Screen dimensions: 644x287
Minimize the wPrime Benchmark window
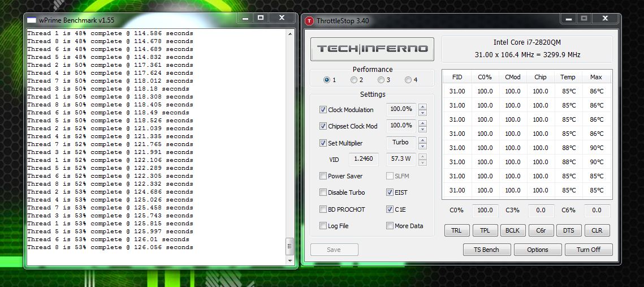coord(245,18)
